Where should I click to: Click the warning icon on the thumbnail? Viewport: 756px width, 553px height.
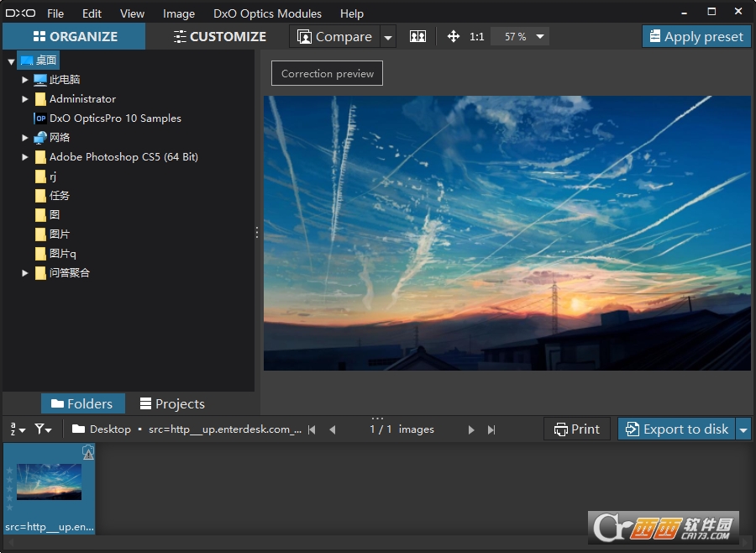point(88,452)
